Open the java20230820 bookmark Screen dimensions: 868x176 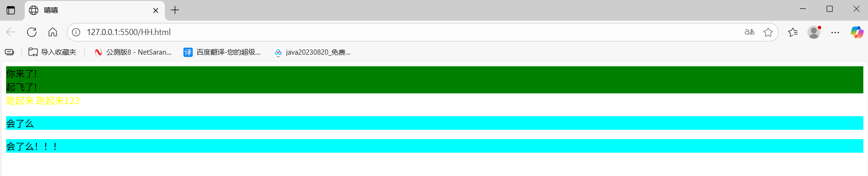point(312,52)
